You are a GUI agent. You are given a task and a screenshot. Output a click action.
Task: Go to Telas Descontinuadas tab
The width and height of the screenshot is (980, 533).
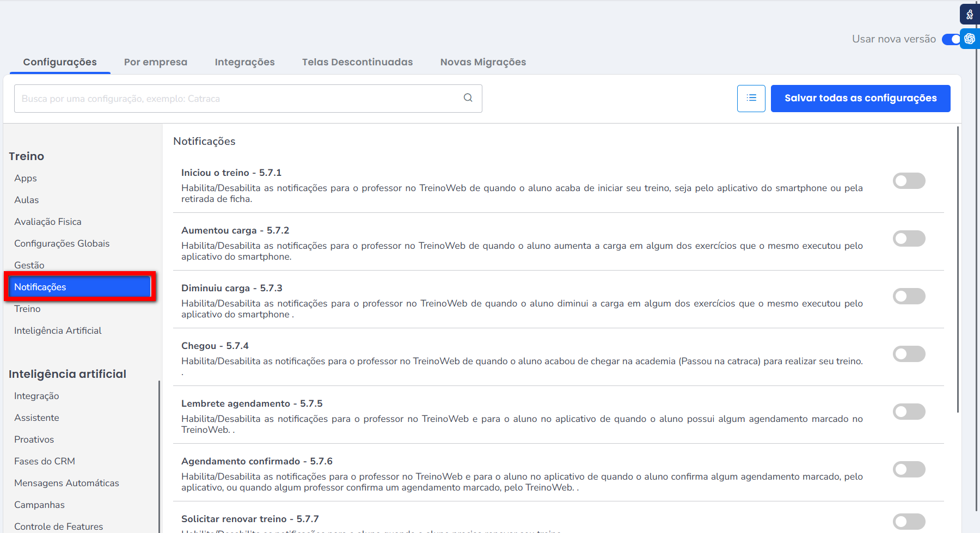(x=357, y=62)
